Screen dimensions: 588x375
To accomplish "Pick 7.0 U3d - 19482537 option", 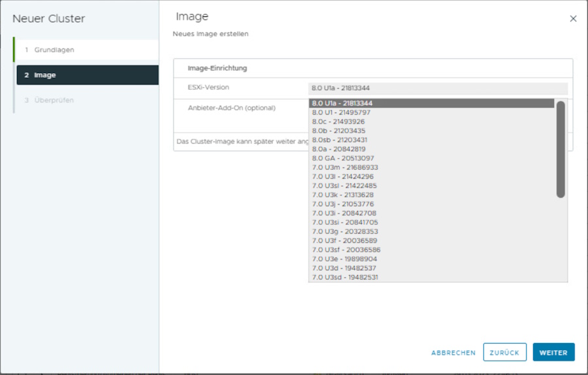I will point(431,268).
